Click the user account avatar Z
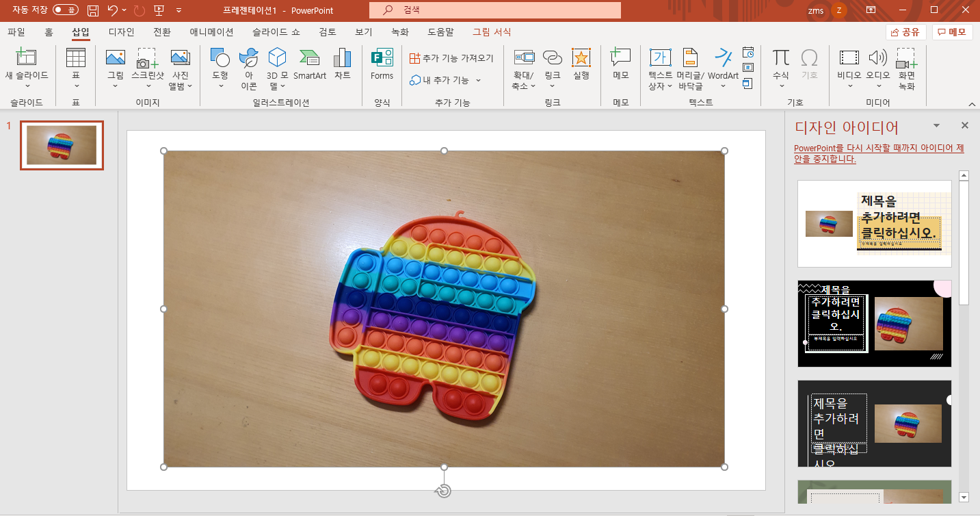 pyautogui.click(x=839, y=10)
